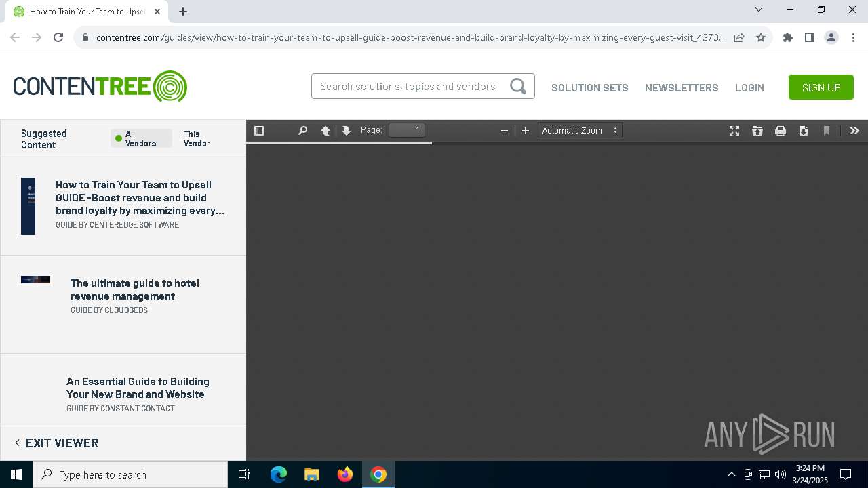Focus the search solutions input field
Viewport: 868px width, 488px height.
coord(409,86)
